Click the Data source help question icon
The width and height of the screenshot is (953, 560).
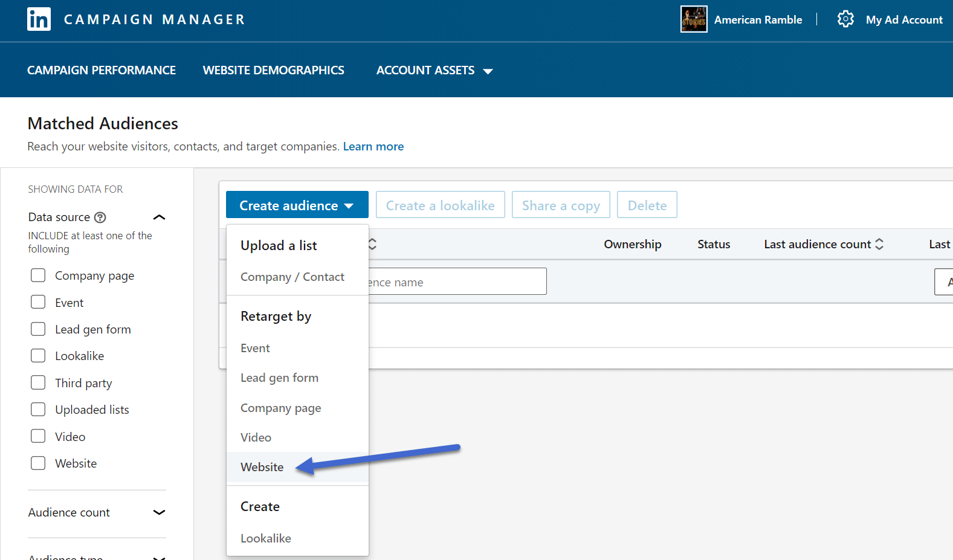(100, 217)
